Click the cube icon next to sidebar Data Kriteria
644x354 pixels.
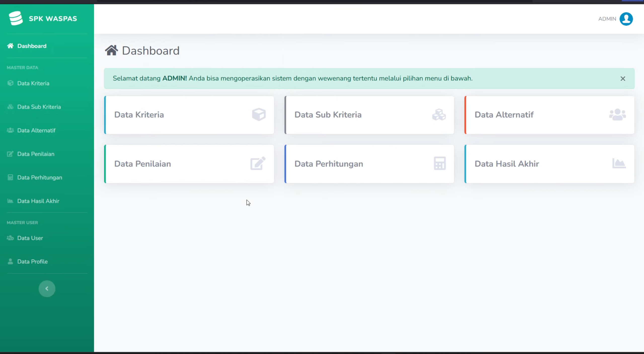point(10,83)
